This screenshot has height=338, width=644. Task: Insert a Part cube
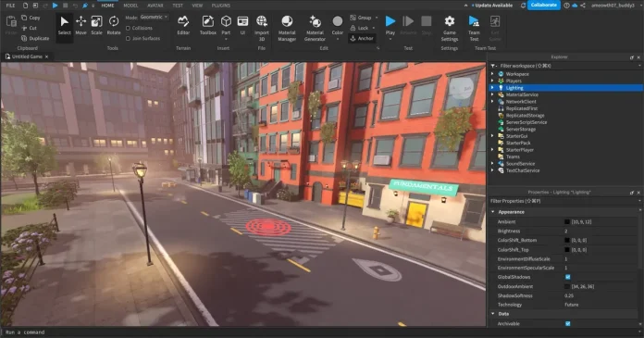pos(226,26)
